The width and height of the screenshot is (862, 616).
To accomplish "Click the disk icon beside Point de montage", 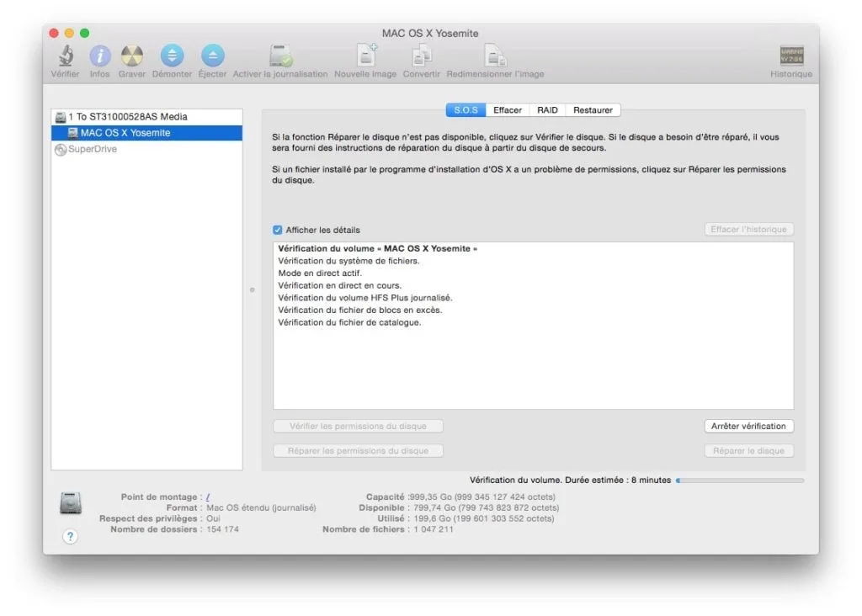I will pos(71,503).
